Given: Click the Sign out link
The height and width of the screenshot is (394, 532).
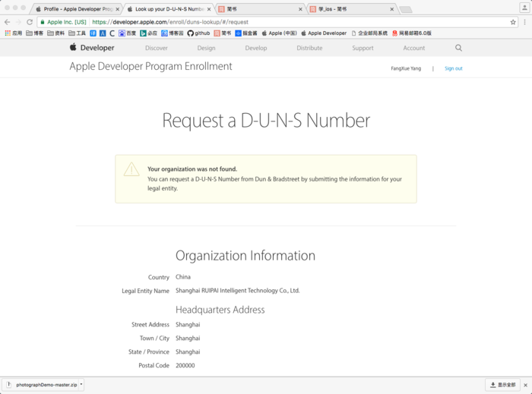Looking at the screenshot, I should coord(453,68).
